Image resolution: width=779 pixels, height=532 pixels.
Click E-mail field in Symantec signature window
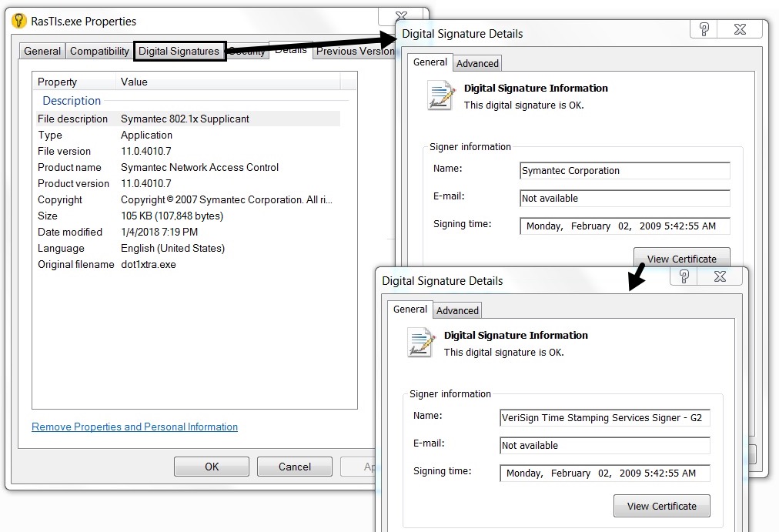(x=625, y=198)
